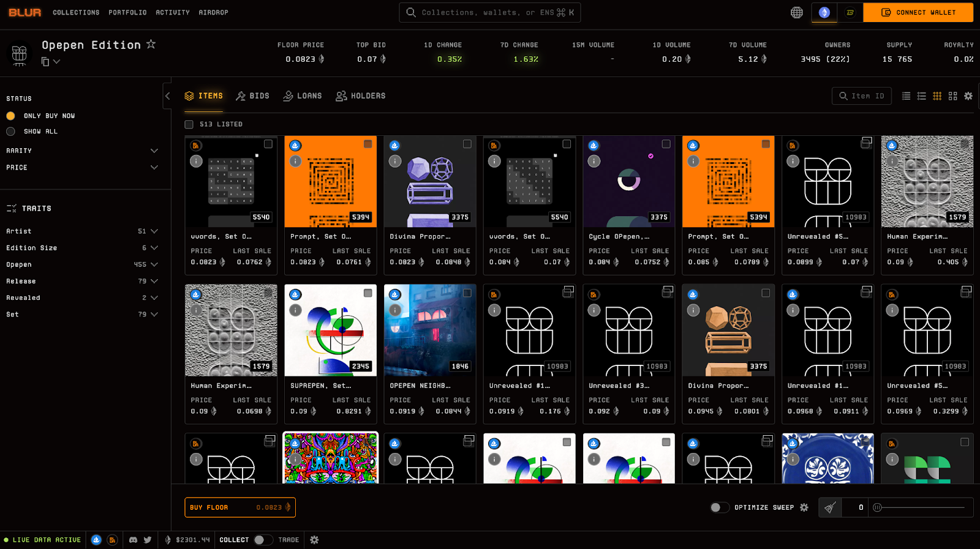
Task: Open the Portfolio menu
Action: [127, 12]
